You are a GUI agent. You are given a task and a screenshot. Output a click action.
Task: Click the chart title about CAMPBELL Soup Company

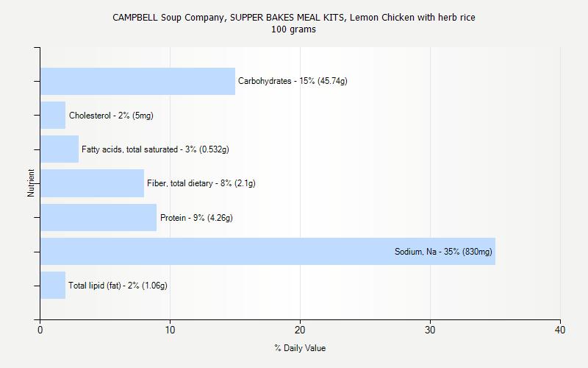pyautogui.click(x=294, y=17)
